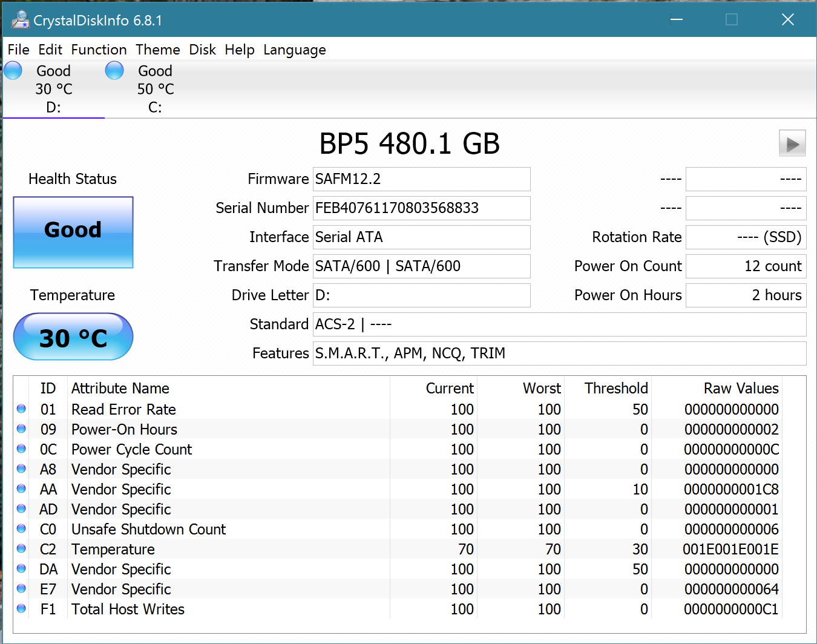817x644 pixels.
Task: Open the File menu
Action: [18, 50]
